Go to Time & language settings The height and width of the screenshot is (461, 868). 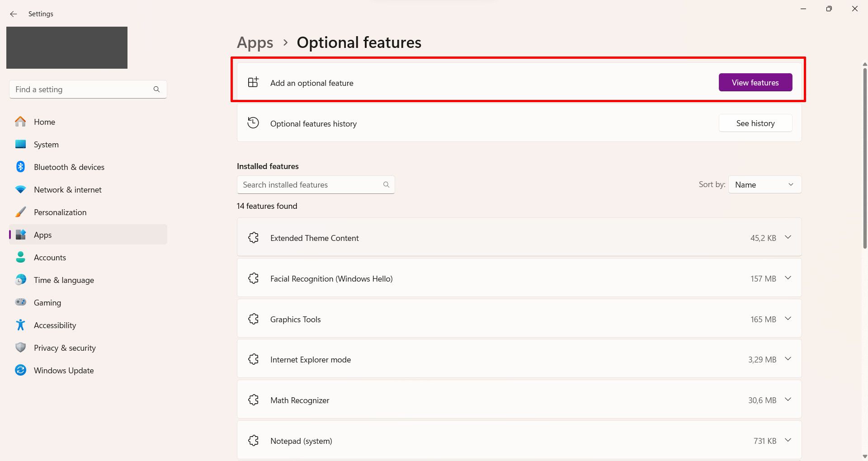[x=64, y=280]
